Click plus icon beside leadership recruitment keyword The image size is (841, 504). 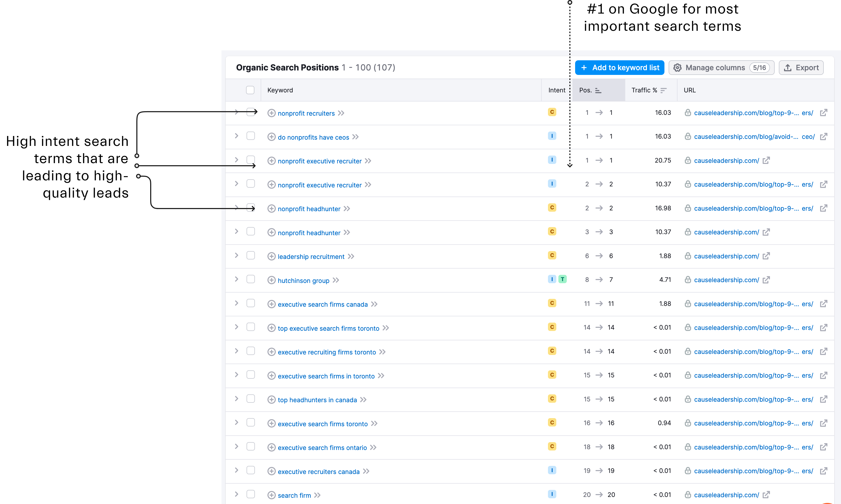click(271, 256)
